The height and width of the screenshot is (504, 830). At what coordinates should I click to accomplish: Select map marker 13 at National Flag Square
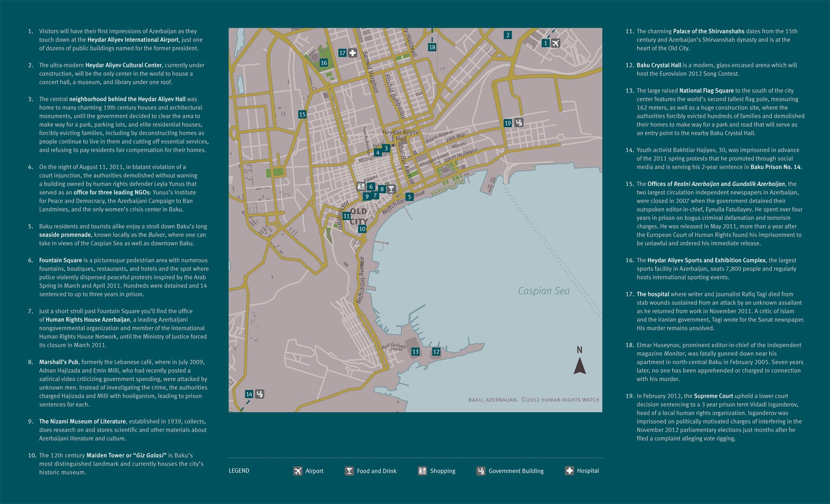click(x=415, y=352)
